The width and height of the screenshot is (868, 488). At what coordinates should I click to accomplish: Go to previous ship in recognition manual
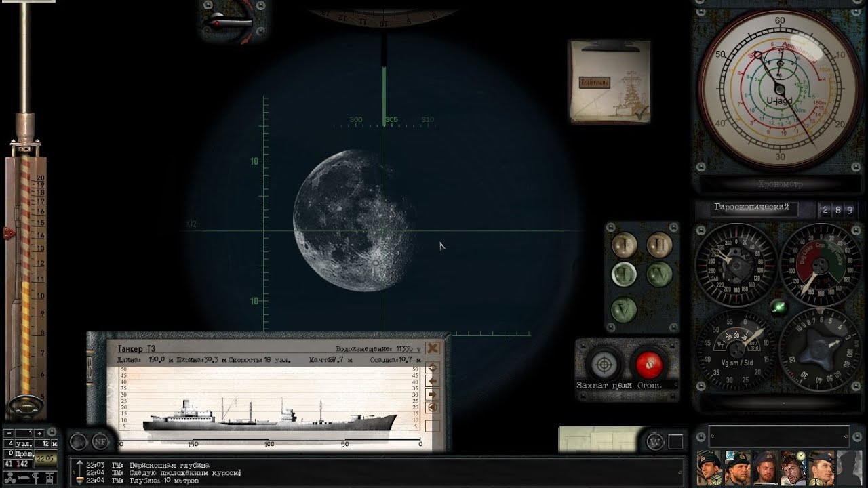pos(433,381)
